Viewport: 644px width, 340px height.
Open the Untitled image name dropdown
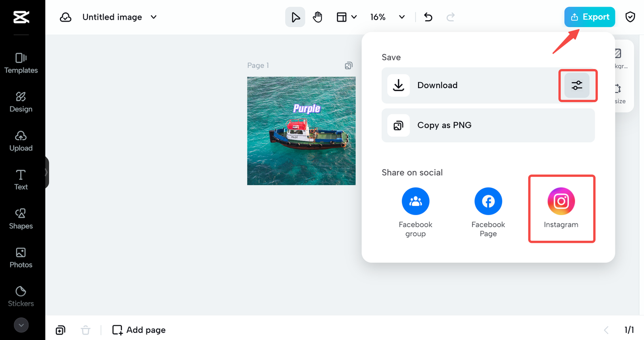(120, 17)
